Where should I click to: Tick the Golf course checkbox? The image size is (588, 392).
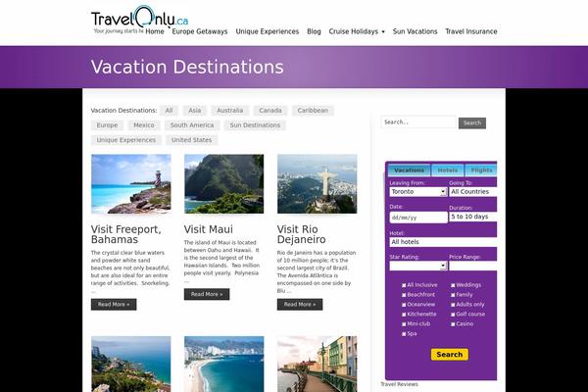(453, 315)
